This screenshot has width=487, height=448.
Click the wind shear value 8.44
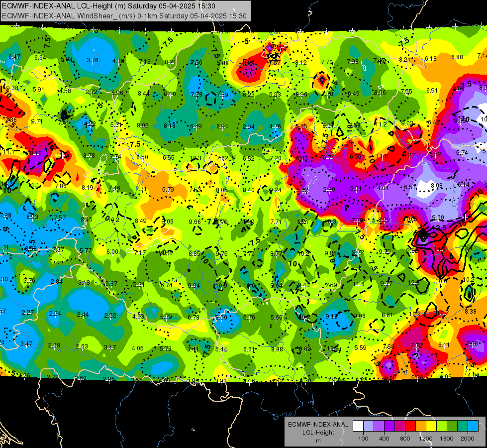click(144, 93)
